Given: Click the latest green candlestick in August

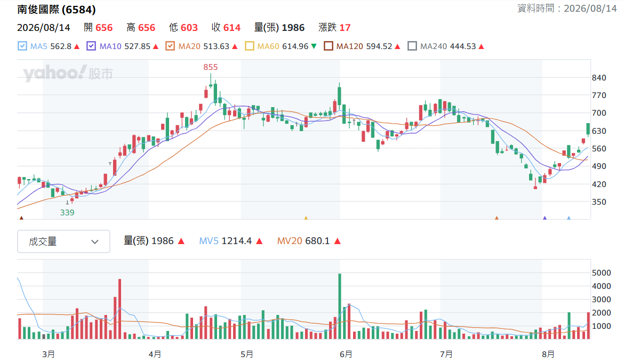Looking at the screenshot, I should (x=588, y=129).
